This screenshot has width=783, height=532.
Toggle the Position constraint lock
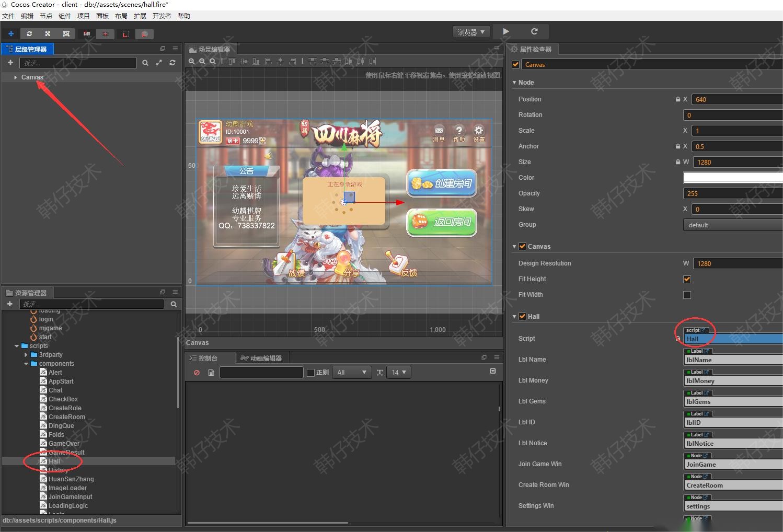[x=678, y=99]
